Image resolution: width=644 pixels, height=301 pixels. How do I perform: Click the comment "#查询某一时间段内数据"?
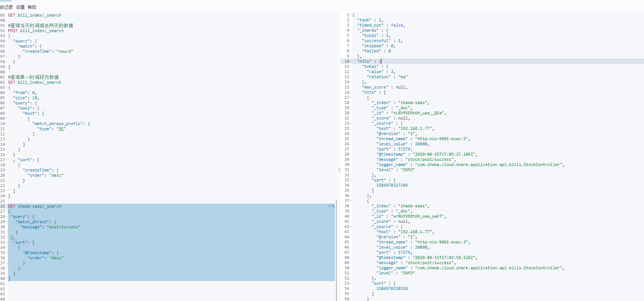[34, 77]
